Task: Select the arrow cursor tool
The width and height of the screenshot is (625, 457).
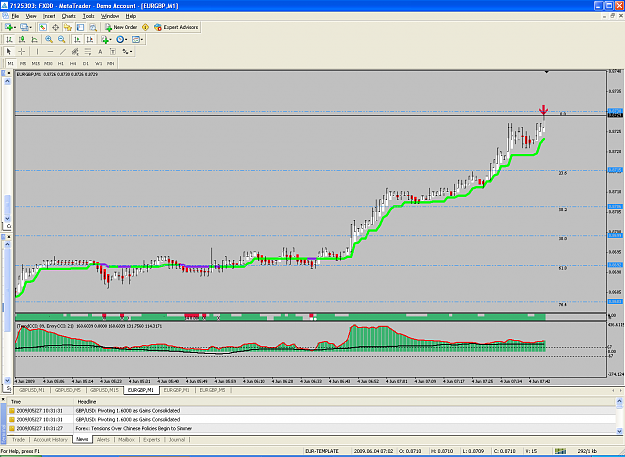Action: 9,51
